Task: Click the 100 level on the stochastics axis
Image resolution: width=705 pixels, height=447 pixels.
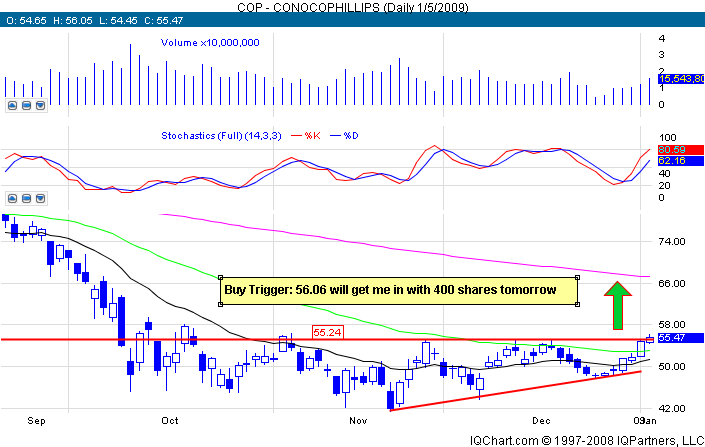Action: [x=667, y=138]
